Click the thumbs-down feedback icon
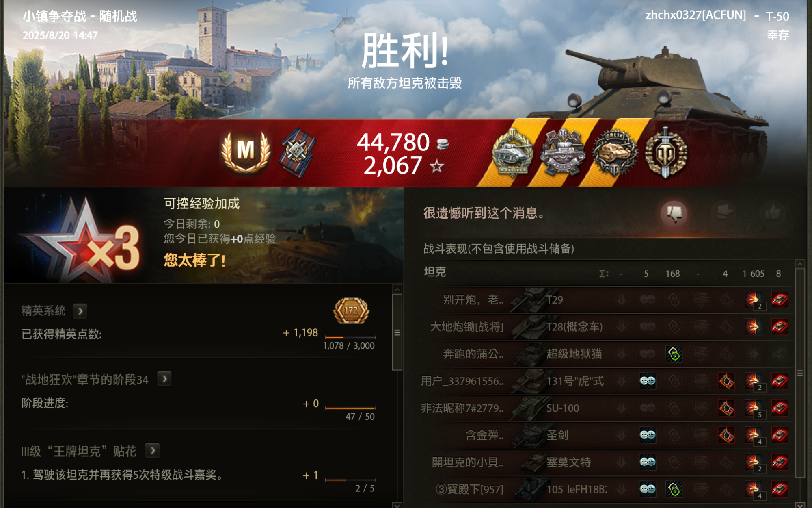Image resolution: width=812 pixels, height=508 pixels. tap(674, 213)
